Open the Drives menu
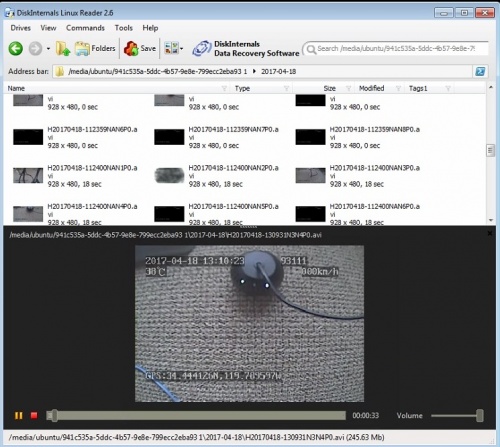 tap(21, 28)
